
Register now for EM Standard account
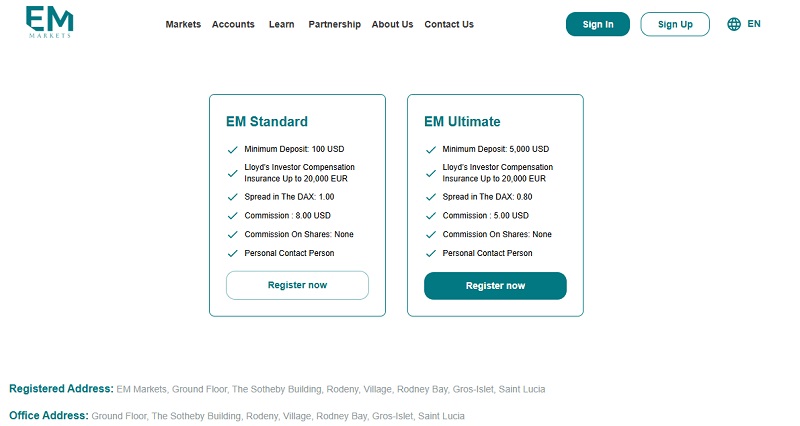tap(297, 285)
